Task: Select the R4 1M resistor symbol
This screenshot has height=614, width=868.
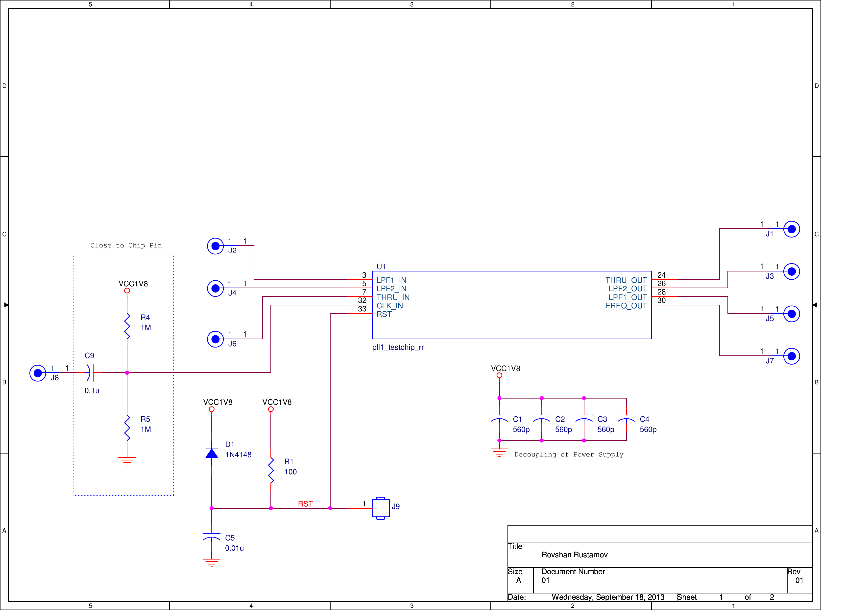Action: click(x=127, y=326)
